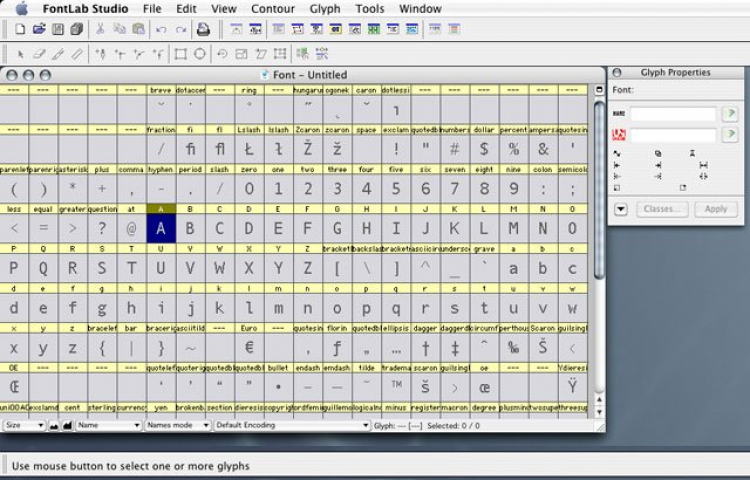Click the green arrow beside the name field
This screenshot has width=750, height=480.
(730, 114)
